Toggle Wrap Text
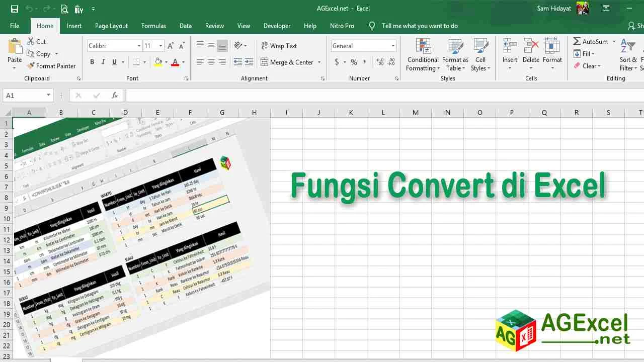This screenshot has width=644, height=362. (279, 46)
